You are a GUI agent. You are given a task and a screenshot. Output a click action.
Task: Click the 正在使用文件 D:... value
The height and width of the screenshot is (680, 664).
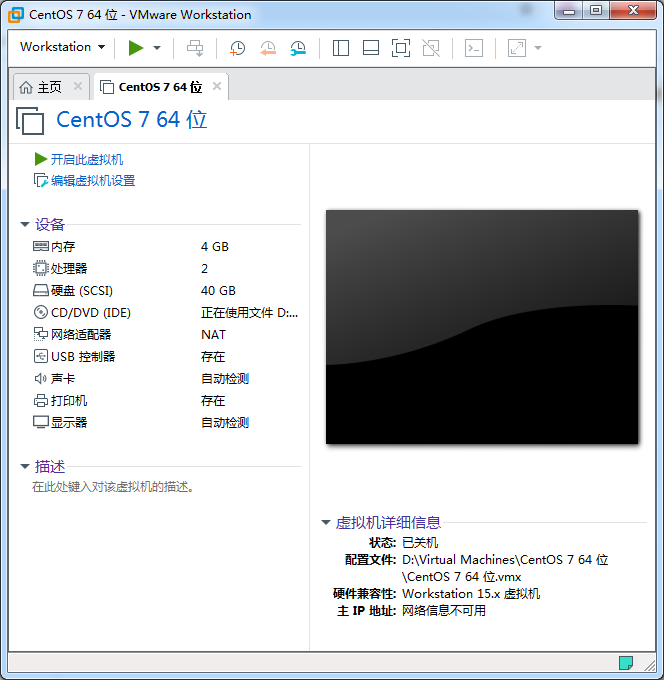coord(249,313)
